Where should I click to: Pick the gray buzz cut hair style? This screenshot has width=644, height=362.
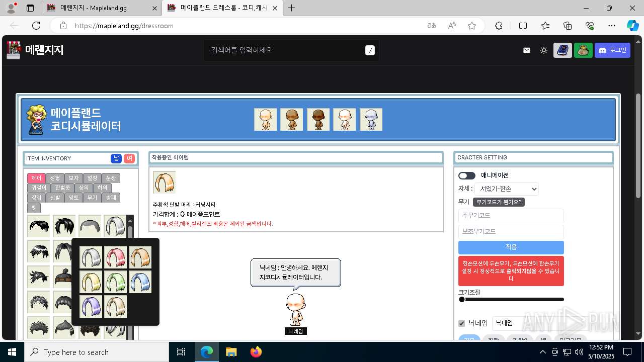point(90,226)
